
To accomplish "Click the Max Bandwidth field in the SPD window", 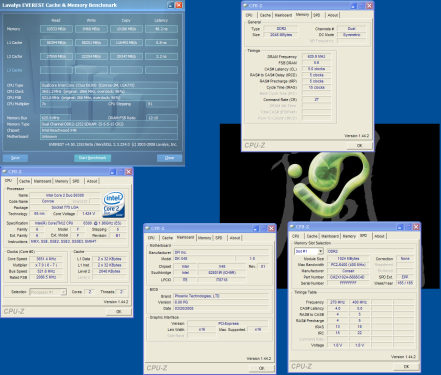I will [348, 265].
